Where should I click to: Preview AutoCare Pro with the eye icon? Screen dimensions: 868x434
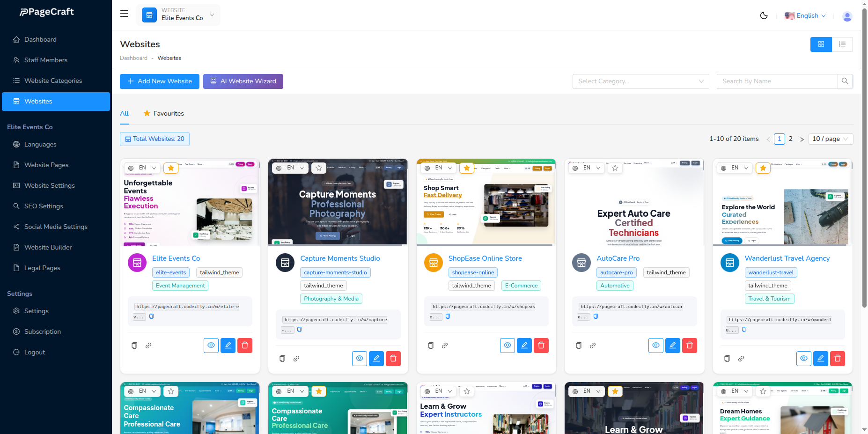[x=655, y=345]
